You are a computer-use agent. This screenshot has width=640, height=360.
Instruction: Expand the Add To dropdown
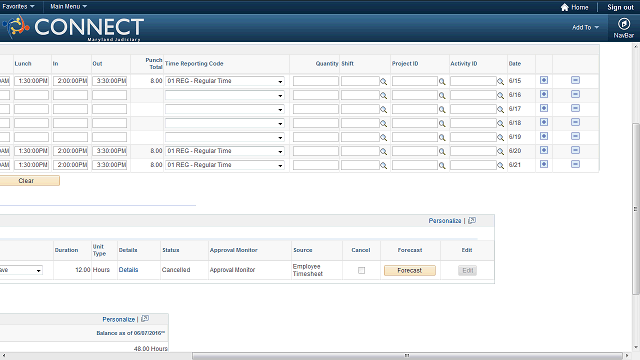(585, 27)
